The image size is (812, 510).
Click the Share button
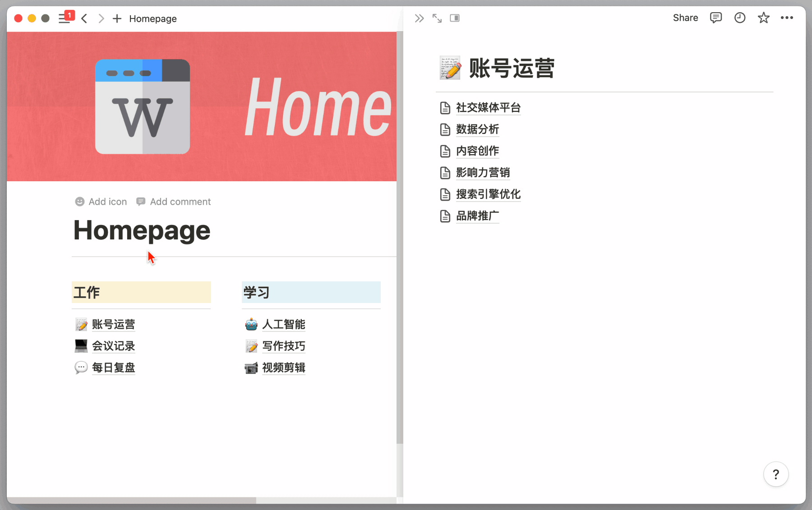click(685, 18)
